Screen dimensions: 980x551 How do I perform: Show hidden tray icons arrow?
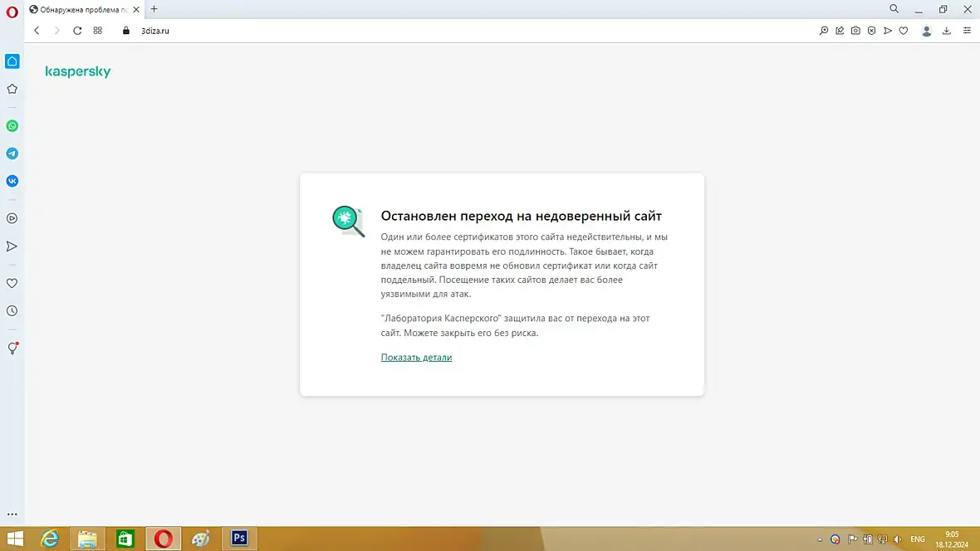click(820, 539)
